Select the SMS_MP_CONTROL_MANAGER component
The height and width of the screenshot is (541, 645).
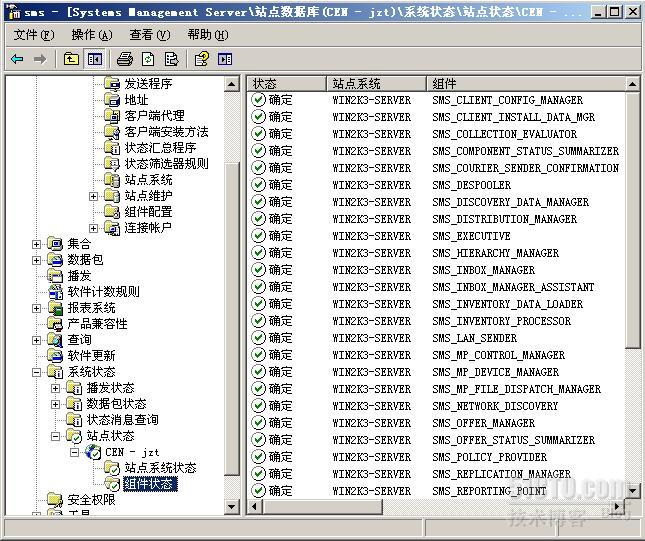click(499, 355)
